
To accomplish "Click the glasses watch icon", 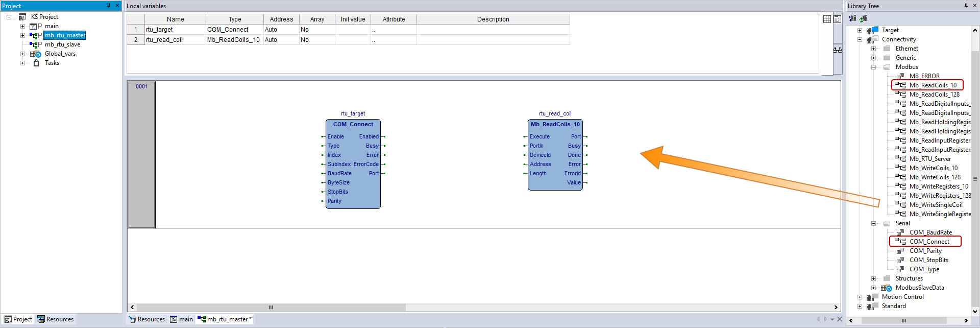I will 838,50.
